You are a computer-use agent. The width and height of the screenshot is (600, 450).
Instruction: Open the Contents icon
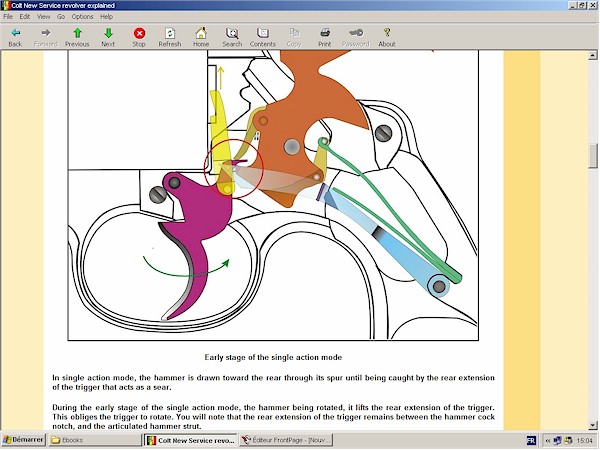263,33
